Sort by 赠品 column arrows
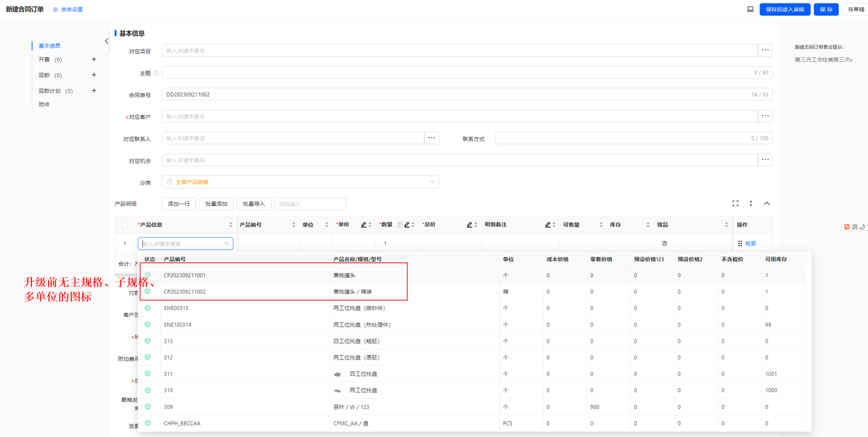Viewport: 868px width, 437px height. 726,225
